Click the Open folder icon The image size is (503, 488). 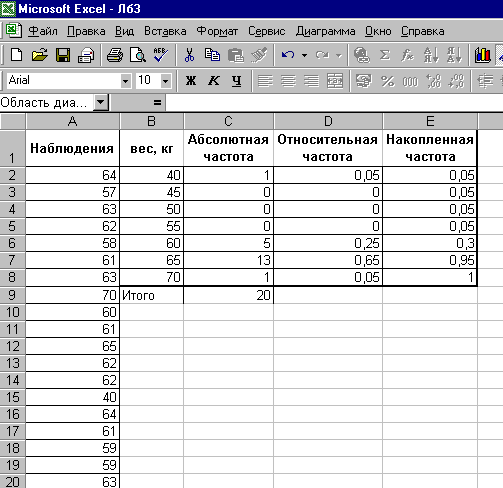(39, 55)
